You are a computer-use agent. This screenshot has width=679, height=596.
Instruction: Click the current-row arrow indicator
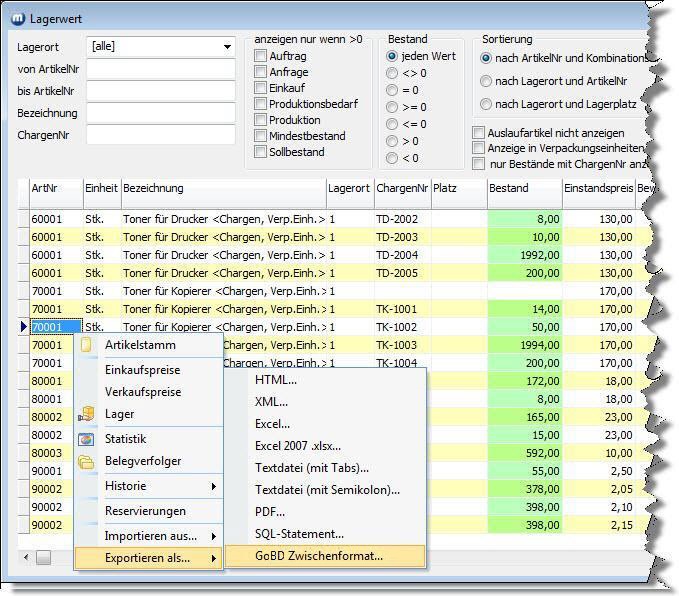pos(23,327)
